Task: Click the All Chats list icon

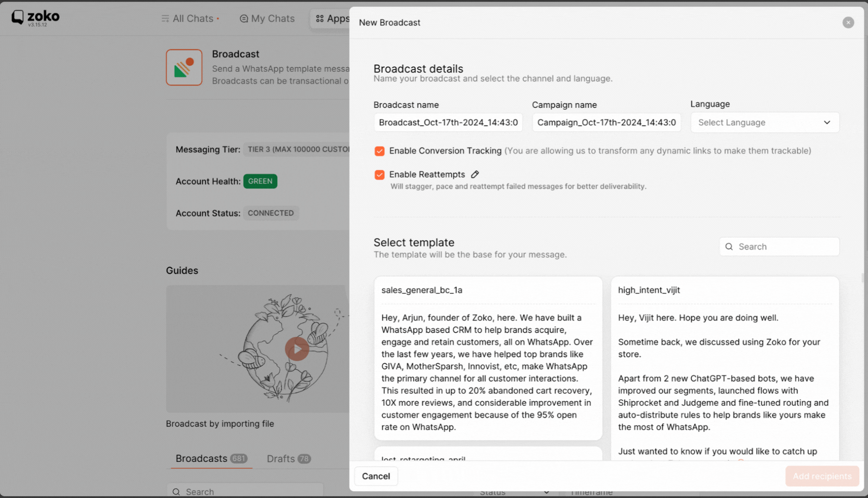Action: tap(165, 19)
